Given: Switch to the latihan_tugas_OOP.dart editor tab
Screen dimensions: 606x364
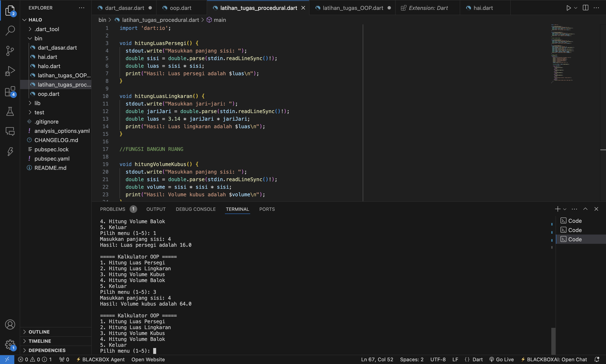Looking at the screenshot, I should 353,8.
